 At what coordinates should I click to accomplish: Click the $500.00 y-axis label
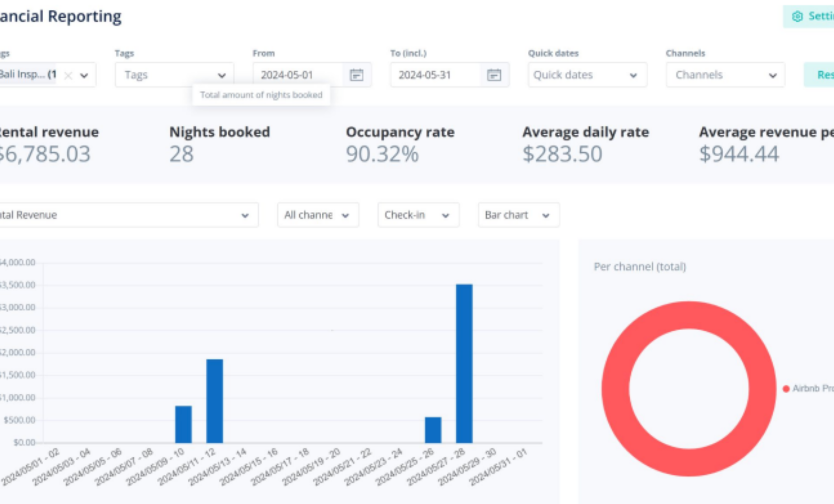tap(20, 420)
